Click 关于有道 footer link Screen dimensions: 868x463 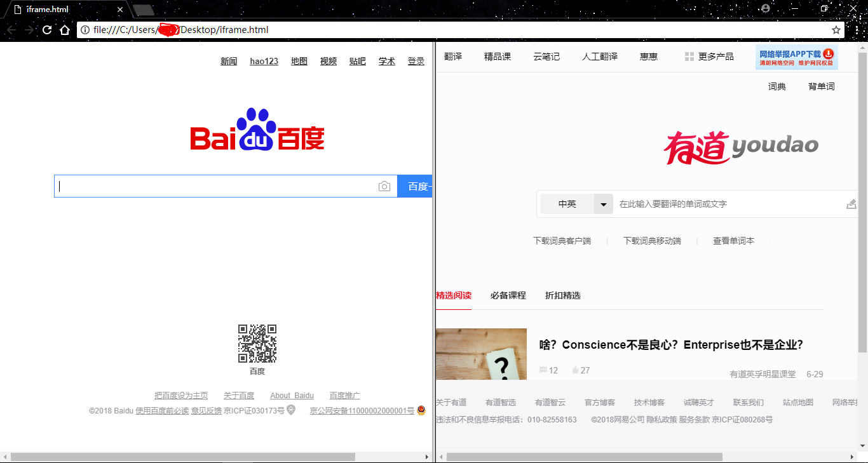451,402
